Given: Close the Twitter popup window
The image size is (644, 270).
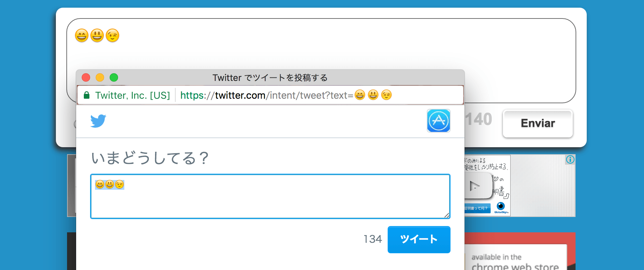Looking at the screenshot, I should (86, 77).
